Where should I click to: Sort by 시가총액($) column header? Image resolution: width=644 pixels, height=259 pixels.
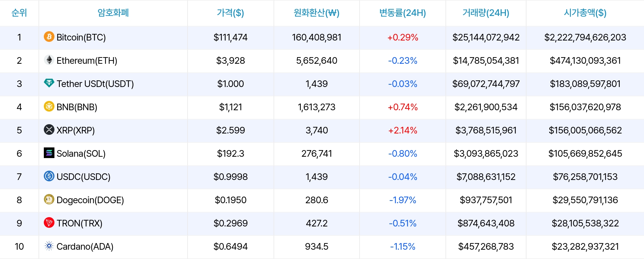(585, 13)
